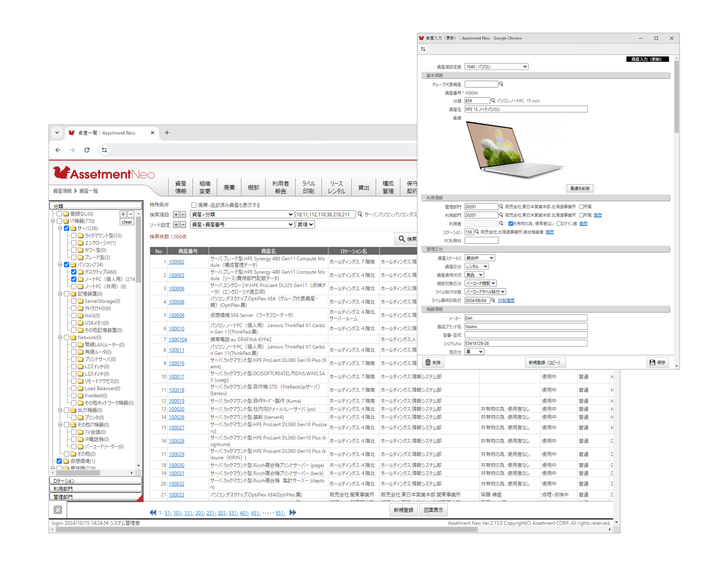
Task: Enable 廃棄・返却済み資産も表示する checkbox
Action: tap(194, 205)
